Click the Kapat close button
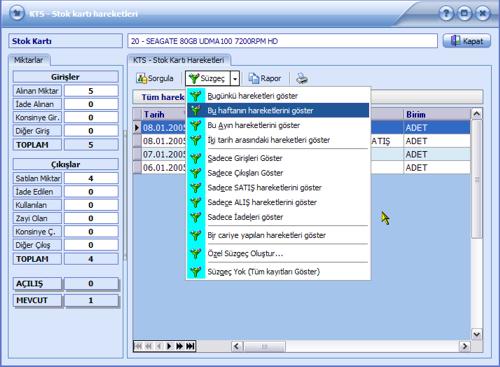The image size is (500, 367). (467, 41)
